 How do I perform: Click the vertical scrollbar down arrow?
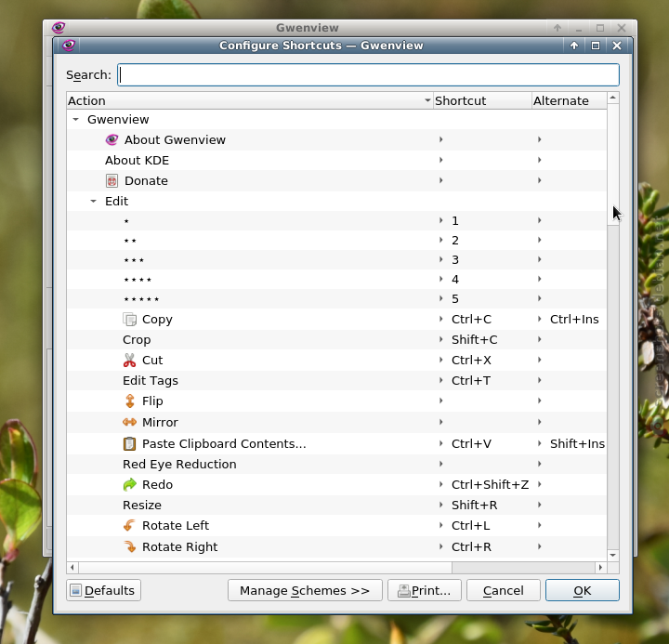[613, 555]
